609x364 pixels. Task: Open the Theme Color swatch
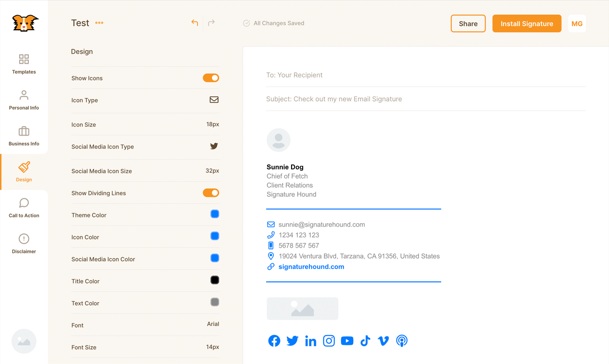[x=214, y=214]
